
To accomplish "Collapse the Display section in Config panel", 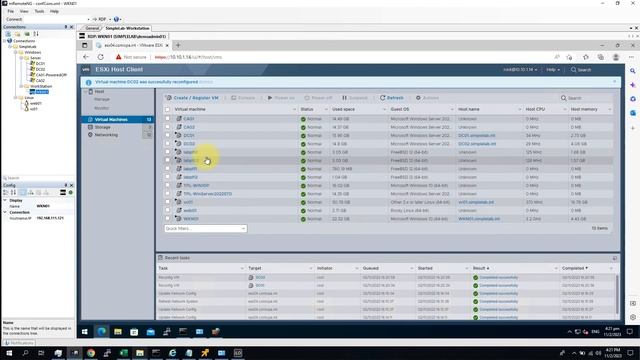I will click(5, 200).
